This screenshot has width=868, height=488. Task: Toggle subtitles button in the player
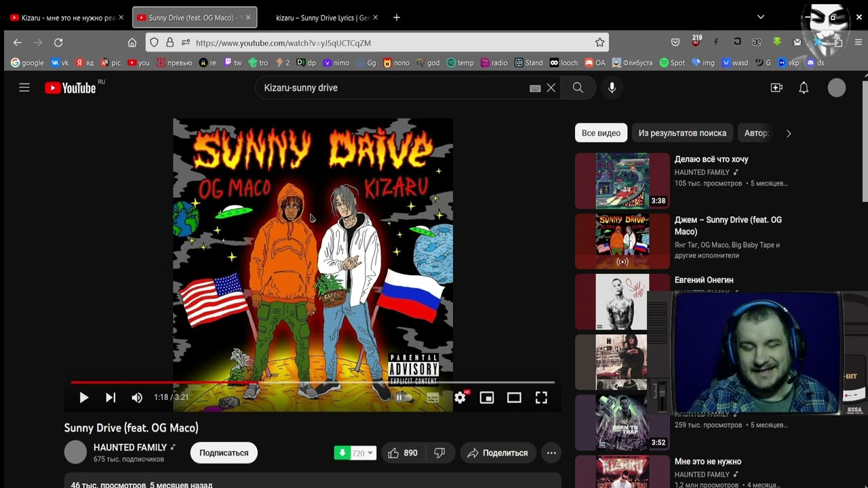[433, 398]
